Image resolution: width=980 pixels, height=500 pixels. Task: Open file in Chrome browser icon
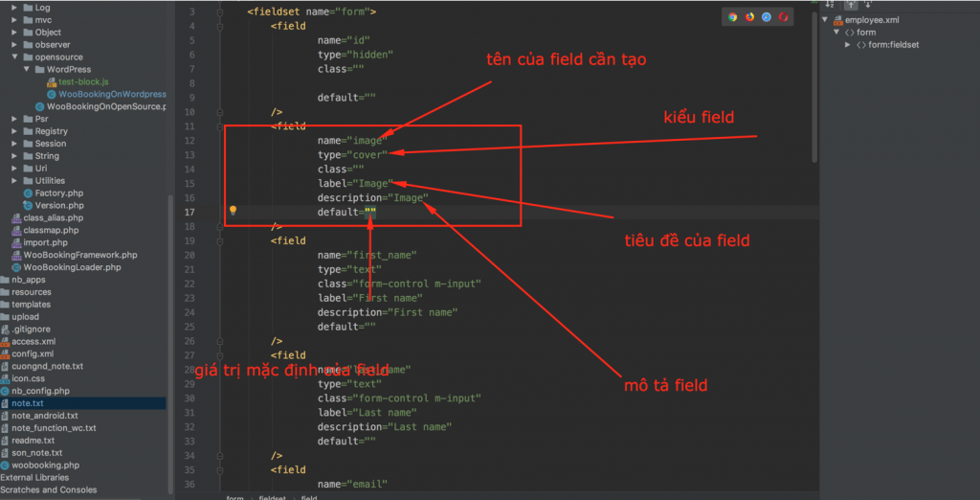[732, 16]
